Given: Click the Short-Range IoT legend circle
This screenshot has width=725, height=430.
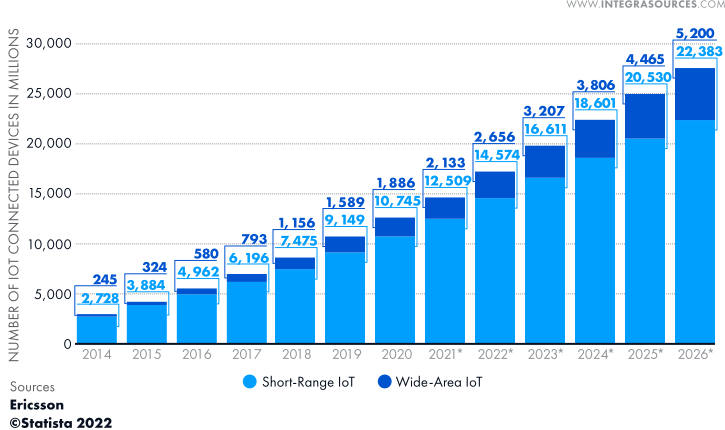Looking at the screenshot, I should [250, 381].
